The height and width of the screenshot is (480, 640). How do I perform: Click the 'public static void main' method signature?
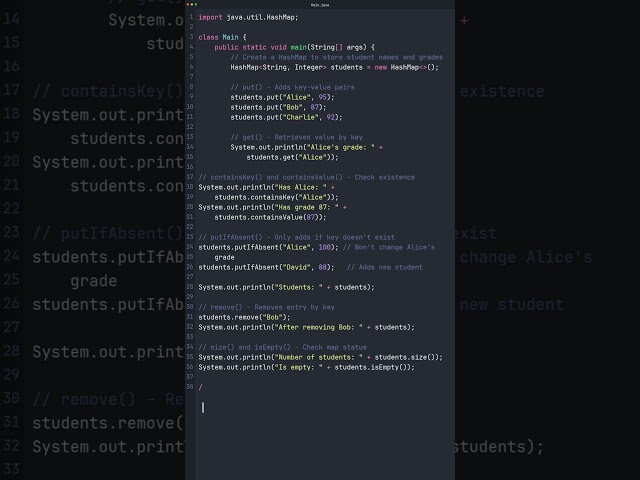point(295,47)
